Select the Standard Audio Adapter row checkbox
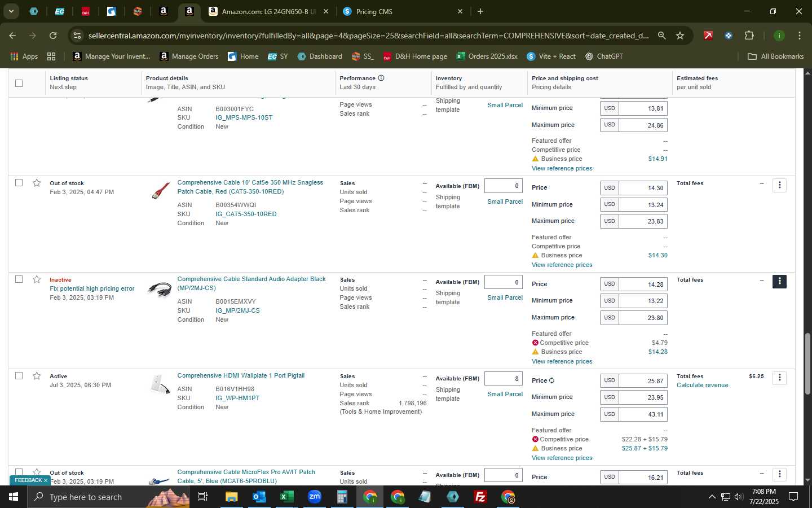This screenshot has width=812, height=508. (x=19, y=279)
